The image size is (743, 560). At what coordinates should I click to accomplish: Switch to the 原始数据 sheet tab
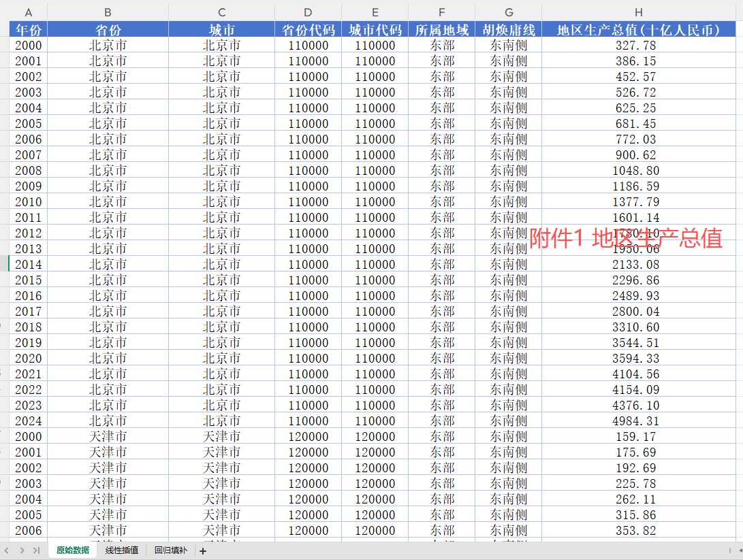point(73,550)
